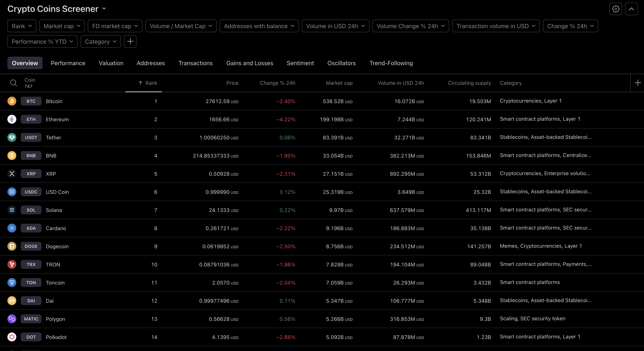Open the USDT ticker symbol link
644x351 pixels.
pyautogui.click(x=31, y=138)
